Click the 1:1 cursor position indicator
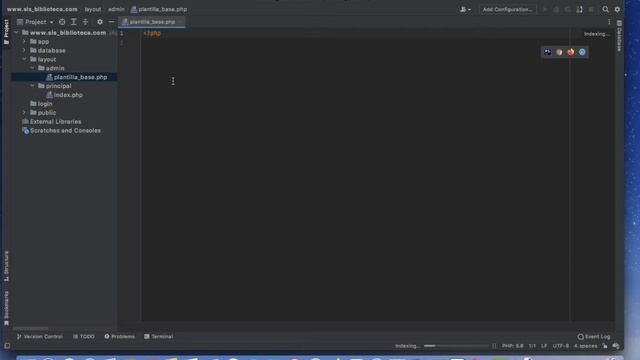 (x=532, y=346)
